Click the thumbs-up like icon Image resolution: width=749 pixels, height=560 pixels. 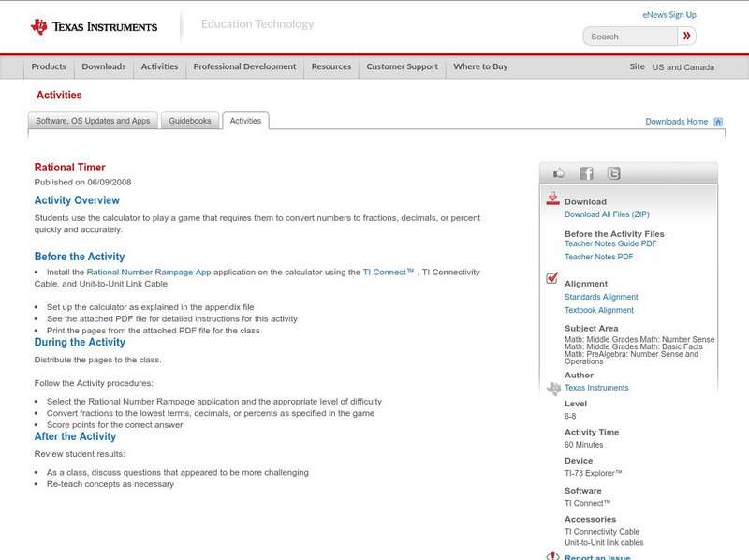click(x=558, y=173)
